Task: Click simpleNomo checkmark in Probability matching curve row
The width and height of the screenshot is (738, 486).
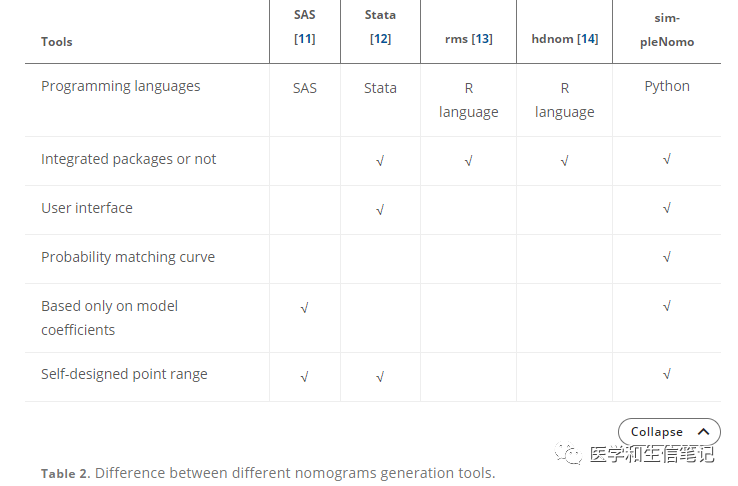Action: 667,258
